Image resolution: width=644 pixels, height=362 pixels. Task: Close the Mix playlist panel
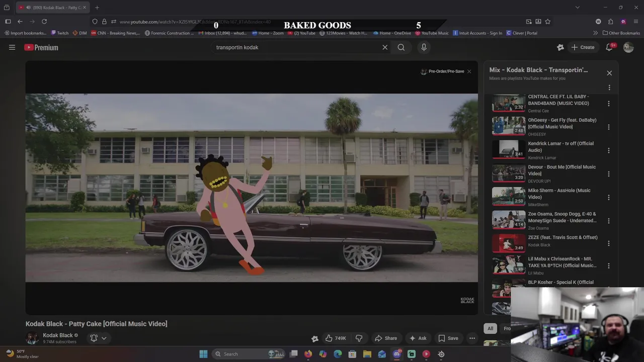(609, 73)
